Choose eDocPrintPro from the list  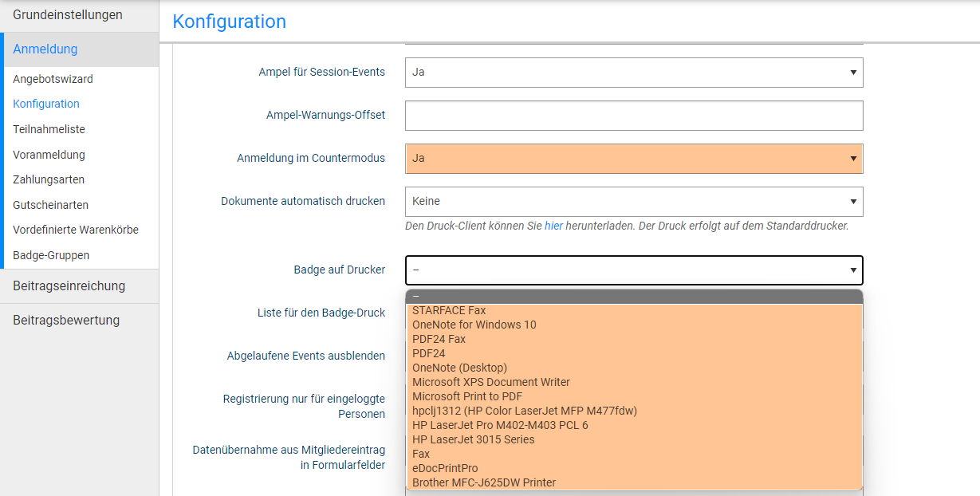click(x=445, y=468)
